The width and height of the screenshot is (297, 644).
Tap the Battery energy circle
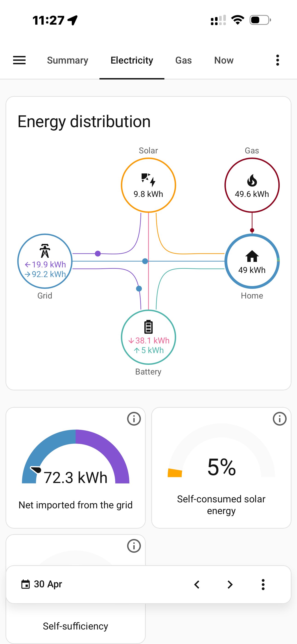tap(148, 337)
